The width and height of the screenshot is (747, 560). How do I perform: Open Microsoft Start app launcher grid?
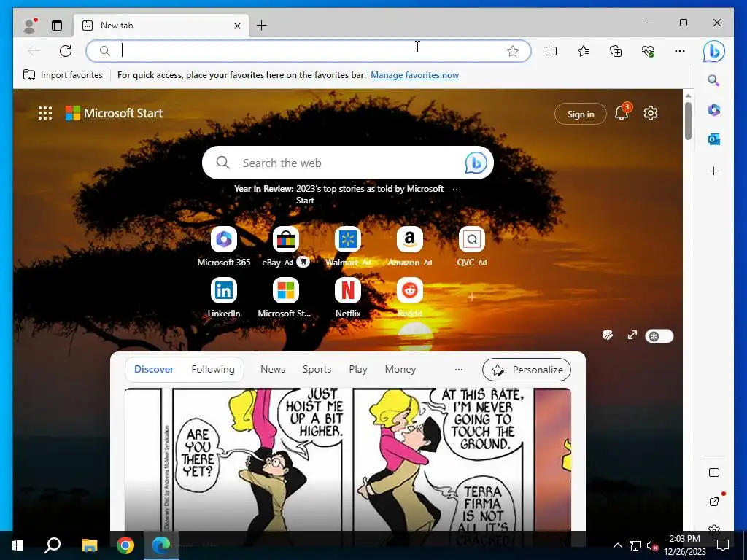point(45,113)
